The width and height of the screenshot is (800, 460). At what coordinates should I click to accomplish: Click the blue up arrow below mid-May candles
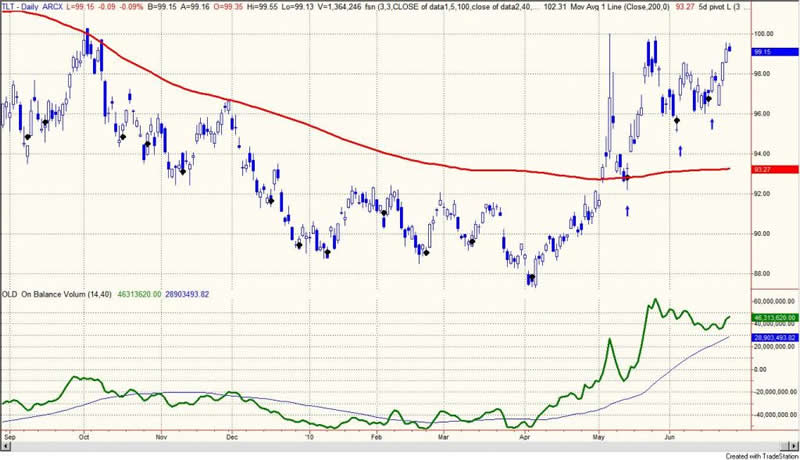coord(628,211)
